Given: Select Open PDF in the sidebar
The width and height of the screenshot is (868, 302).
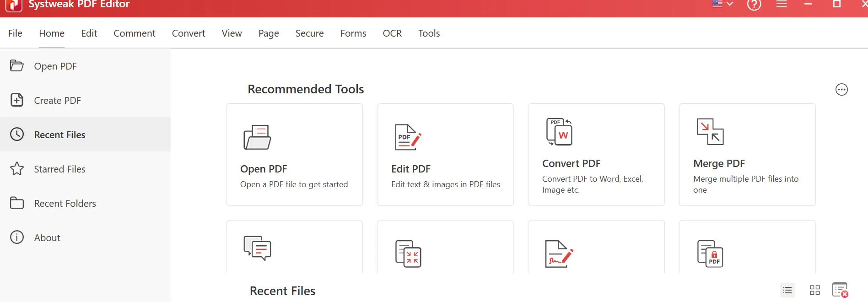Looking at the screenshot, I should (x=85, y=66).
